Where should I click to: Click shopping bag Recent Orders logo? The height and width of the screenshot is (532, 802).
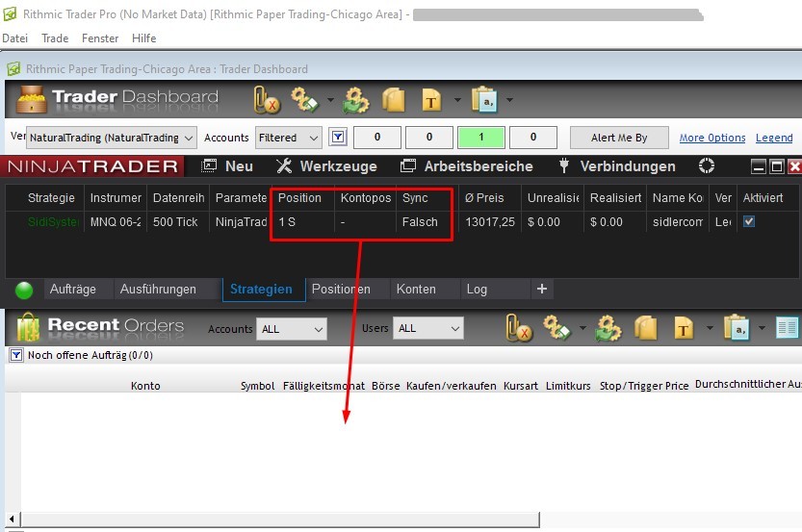coord(28,327)
